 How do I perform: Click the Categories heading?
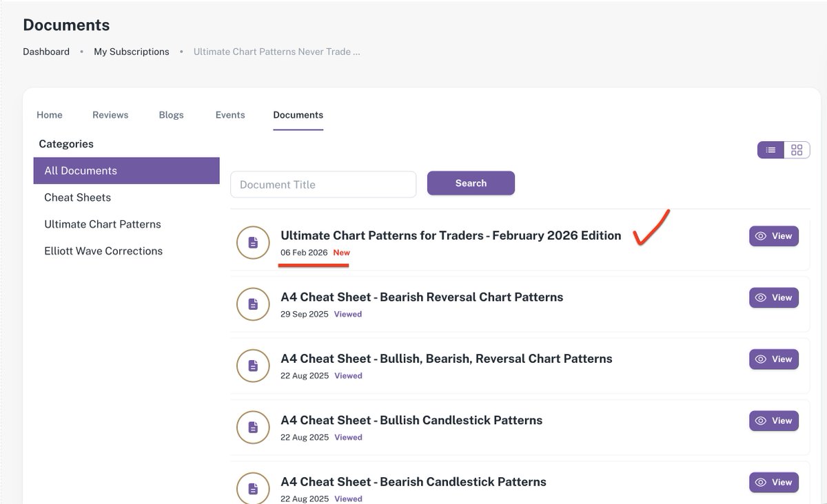[x=66, y=144]
